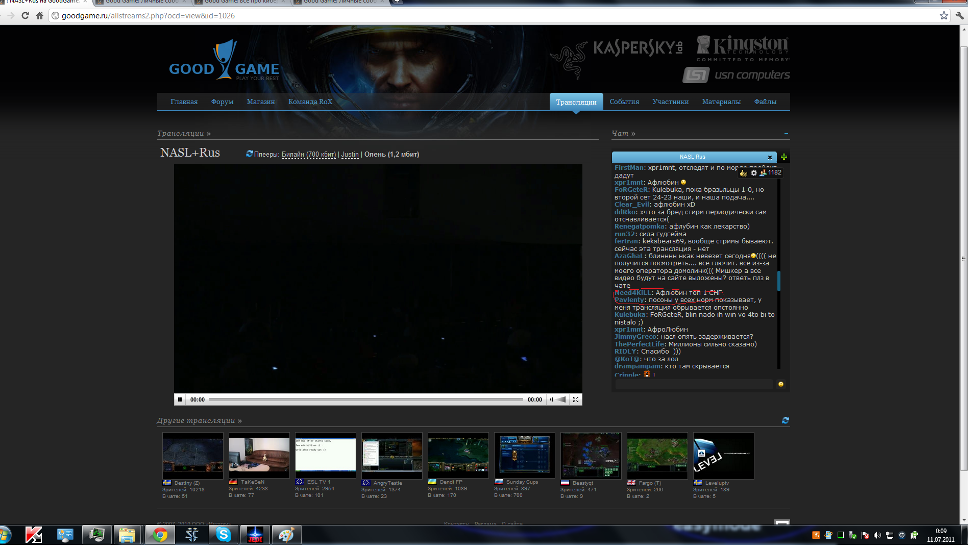Reload the page in Chrome
This screenshot has width=980, height=551.
[25, 16]
